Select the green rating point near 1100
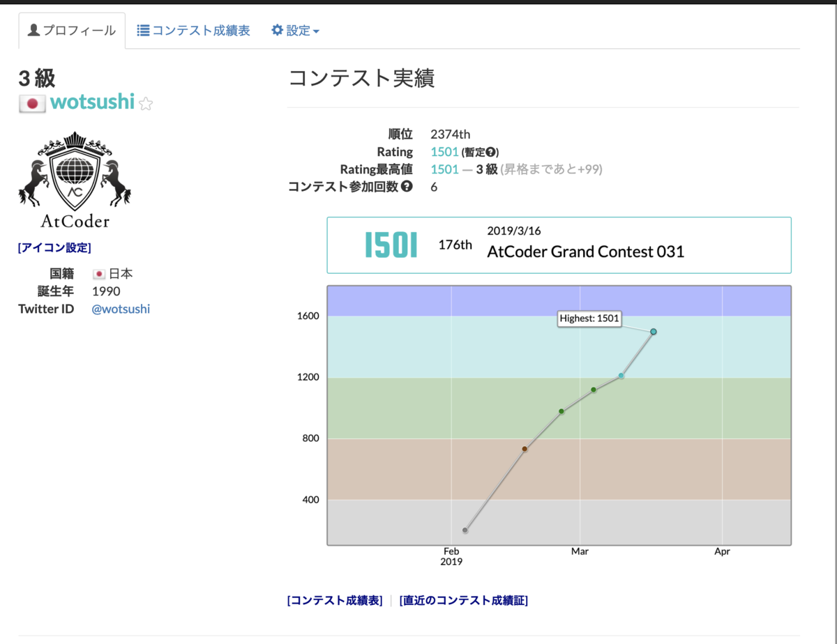 pyautogui.click(x=594, y=390)
